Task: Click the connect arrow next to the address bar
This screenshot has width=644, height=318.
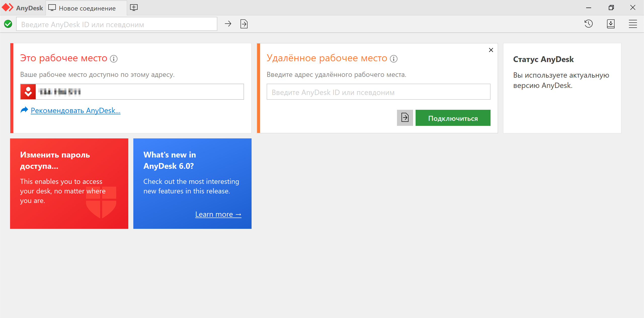Action: [x=228, y=24]
